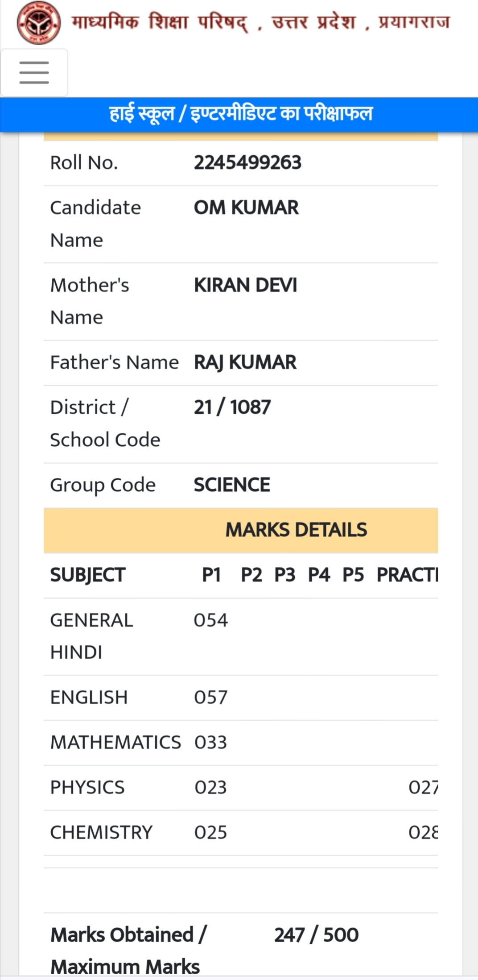478x980 pixels.
Task: Click English marks 057
Action: coord(211,698)
